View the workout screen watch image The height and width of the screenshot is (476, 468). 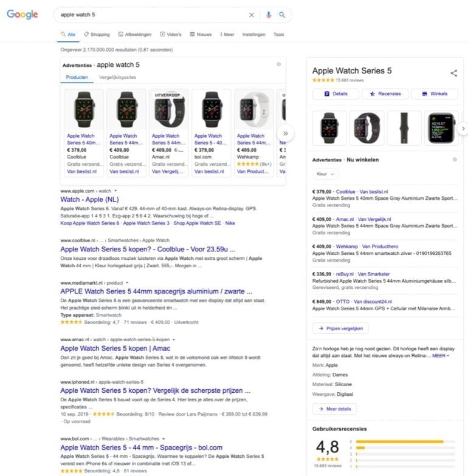tap(441, 127)
